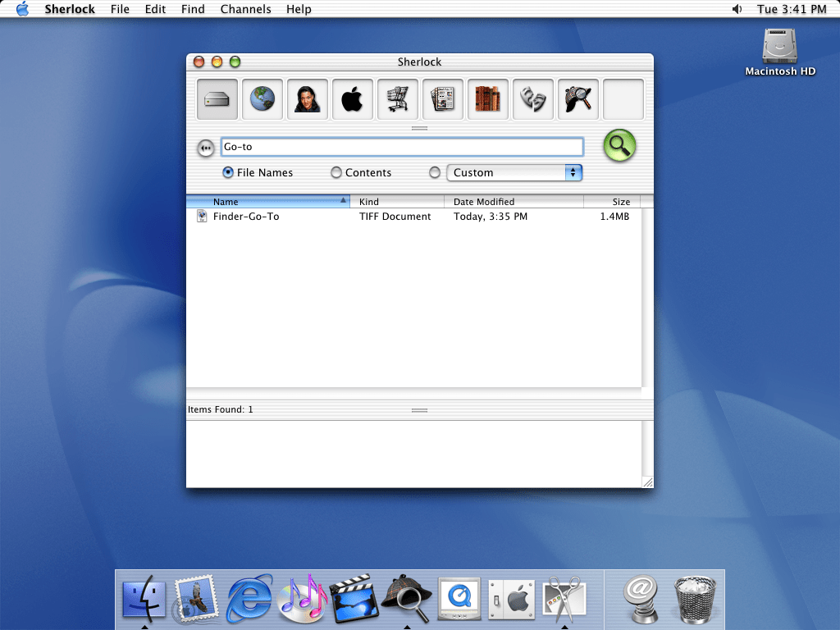Image resolution: width=840 pixels, height=630 pixels.
Task: Click the search text input field
Action: tap(402, 147)
